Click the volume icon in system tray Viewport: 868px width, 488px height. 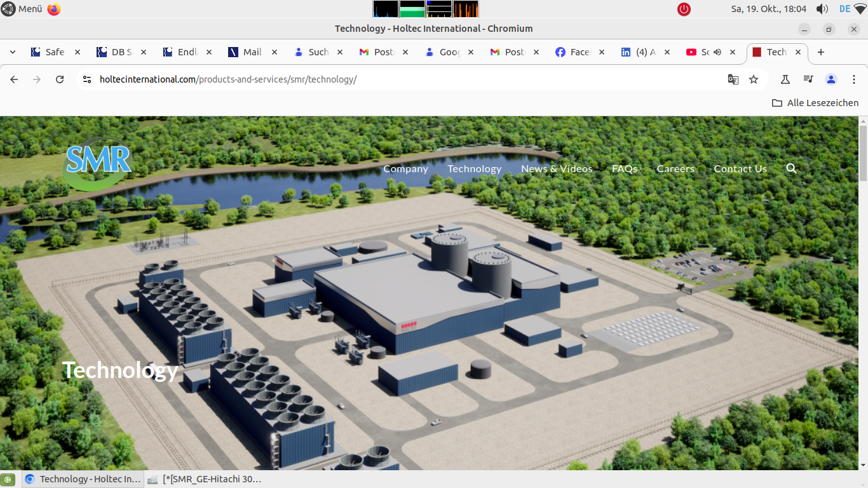[x=822, y=9]
